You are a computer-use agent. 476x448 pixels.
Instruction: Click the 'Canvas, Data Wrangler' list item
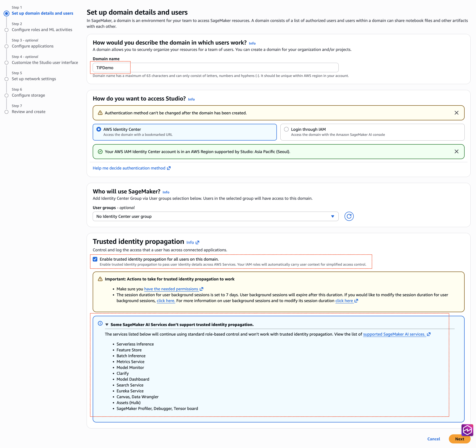tap(137, 397)
